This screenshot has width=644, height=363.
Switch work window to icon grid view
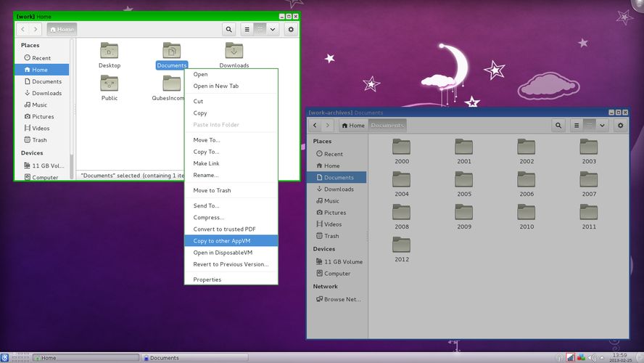[260, 29]
